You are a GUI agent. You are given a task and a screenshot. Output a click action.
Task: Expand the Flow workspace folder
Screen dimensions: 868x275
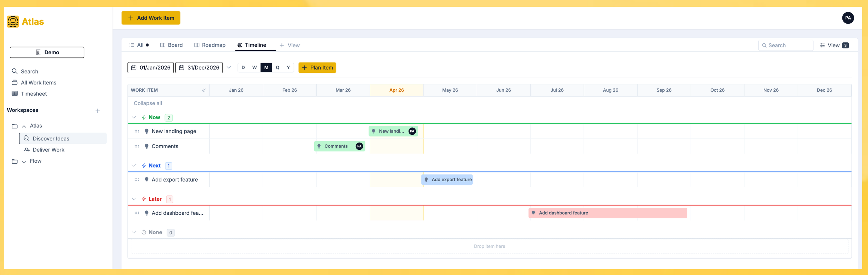24,161
